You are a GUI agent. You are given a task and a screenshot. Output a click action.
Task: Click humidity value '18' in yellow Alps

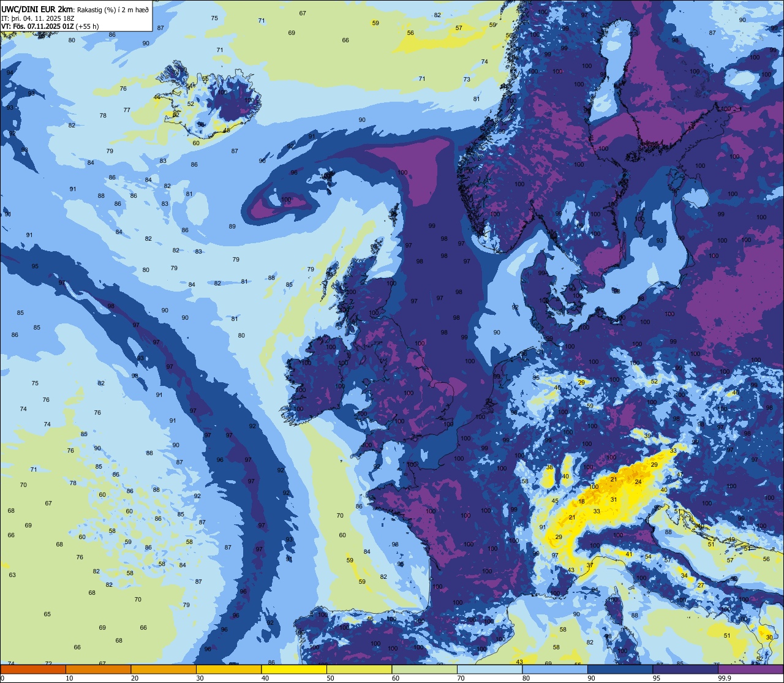(582, 502)
